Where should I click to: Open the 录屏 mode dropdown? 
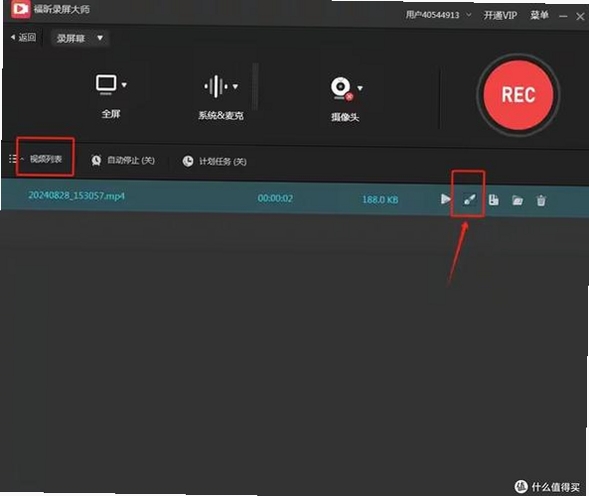(80, 38)
